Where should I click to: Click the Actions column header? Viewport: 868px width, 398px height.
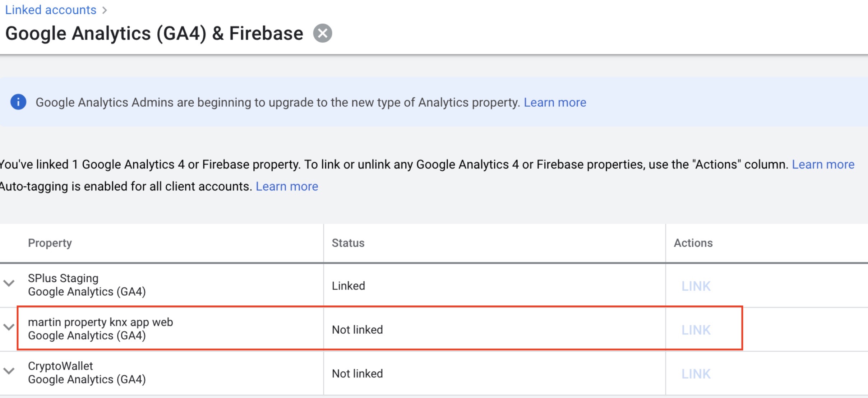pyautogui.click(x=693, y=243)
